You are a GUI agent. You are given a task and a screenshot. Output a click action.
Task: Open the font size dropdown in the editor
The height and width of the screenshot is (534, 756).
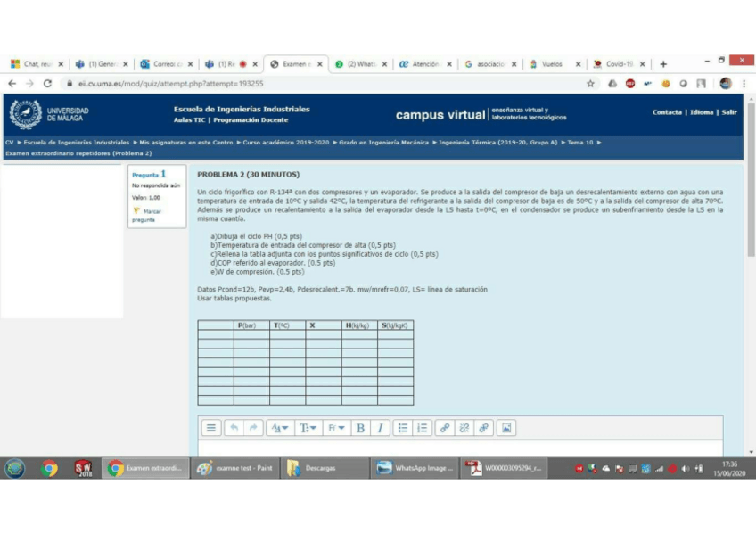coord(308,428)
